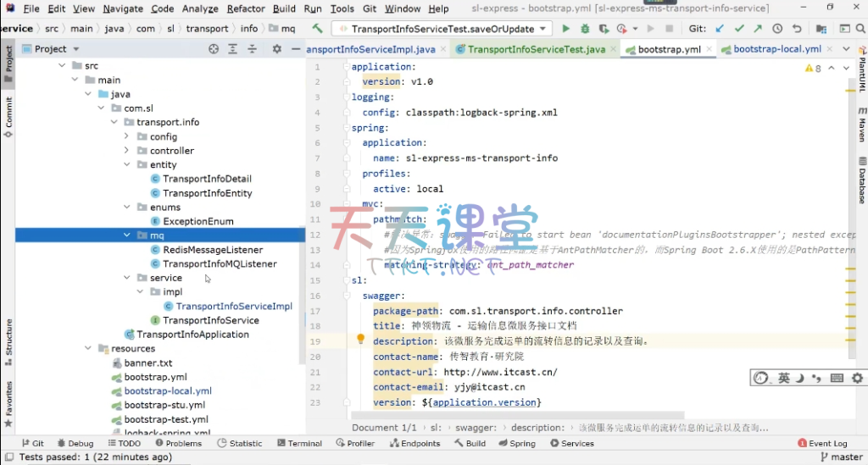
Task: Click the green Run button in toolbar
Action: point(566,29)
